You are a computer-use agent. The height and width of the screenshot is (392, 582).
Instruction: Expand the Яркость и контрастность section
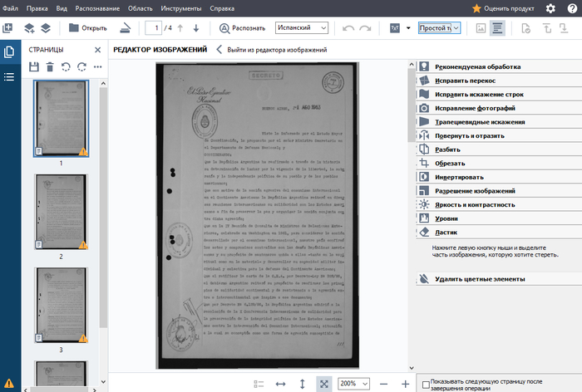473,204
